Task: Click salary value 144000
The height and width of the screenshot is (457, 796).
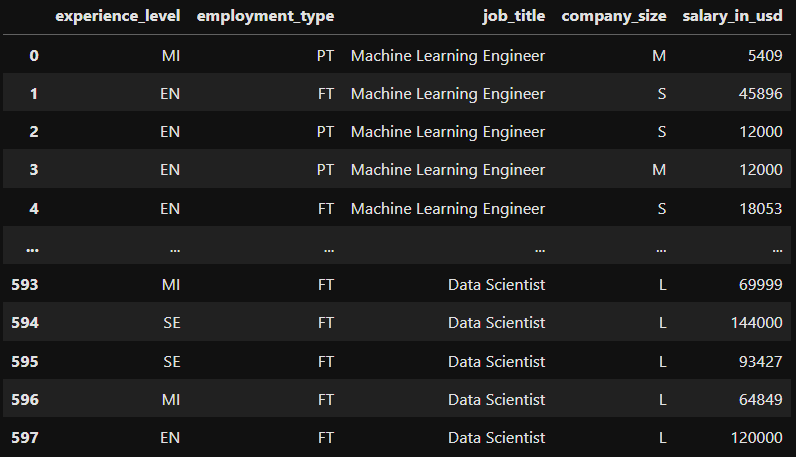Action: 756,323
